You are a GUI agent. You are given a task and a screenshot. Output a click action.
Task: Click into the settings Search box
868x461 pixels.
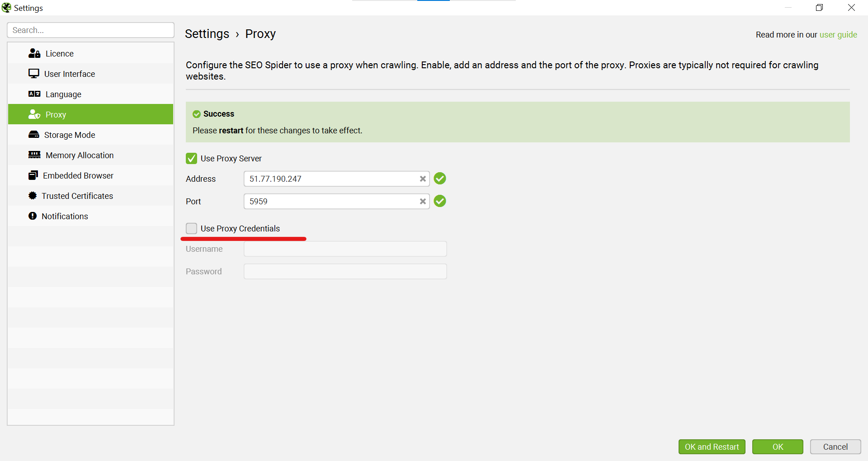click(90, 30)
